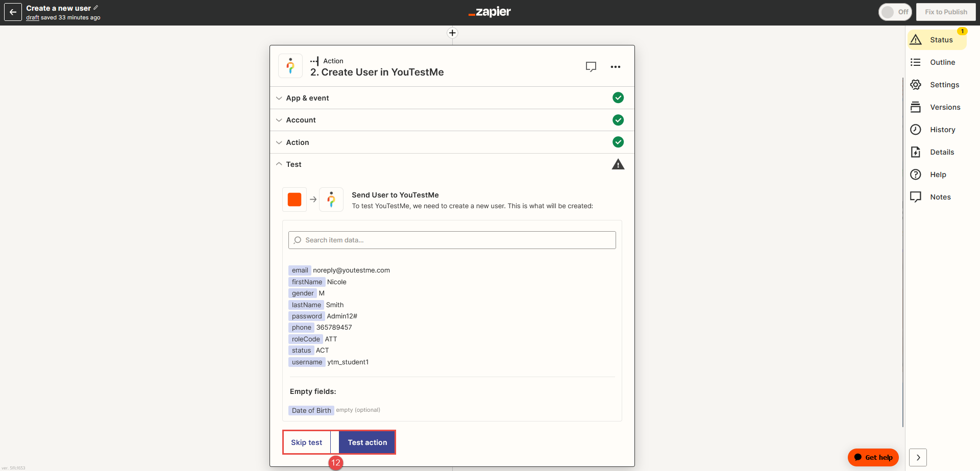Click the Notes speech bubble icon
This screenshot has height=471, width=980.
[x=916, y=197]
